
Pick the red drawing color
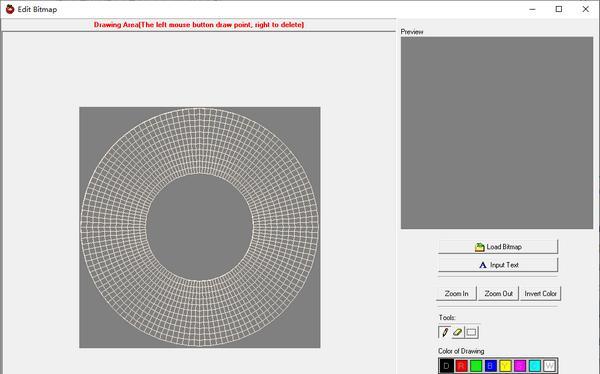[x=461, y=366]
